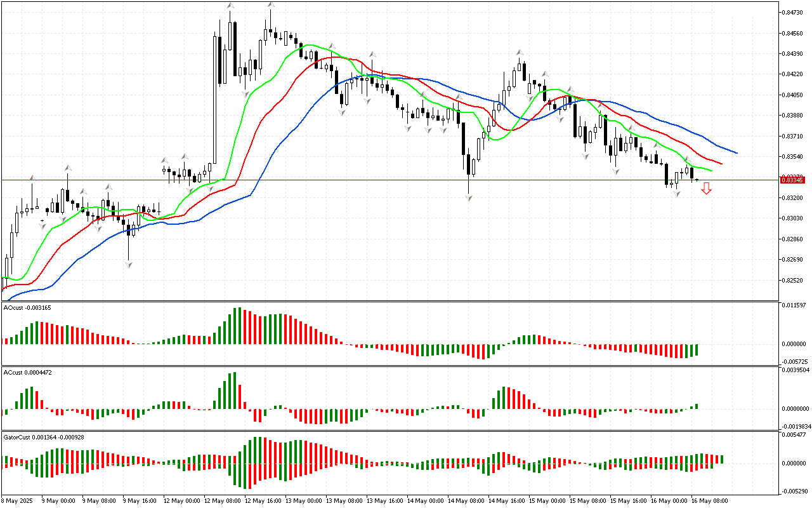
Task: Click the fractal down arrow below 14 May low
Action: [469, 198]
